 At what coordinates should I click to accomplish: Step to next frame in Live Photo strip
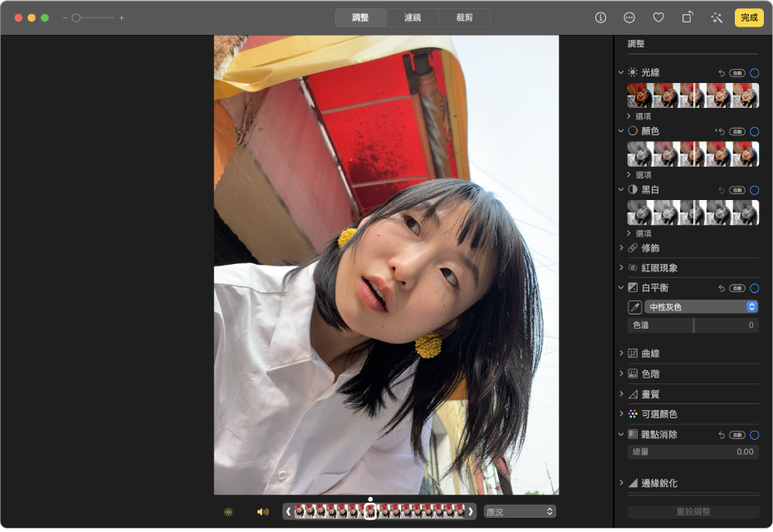[471, 512]
